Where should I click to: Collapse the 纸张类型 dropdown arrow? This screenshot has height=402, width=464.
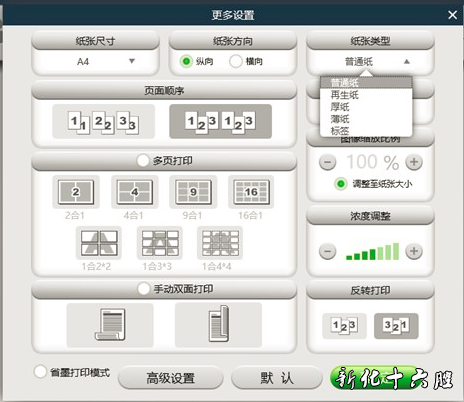coord(407,62)
